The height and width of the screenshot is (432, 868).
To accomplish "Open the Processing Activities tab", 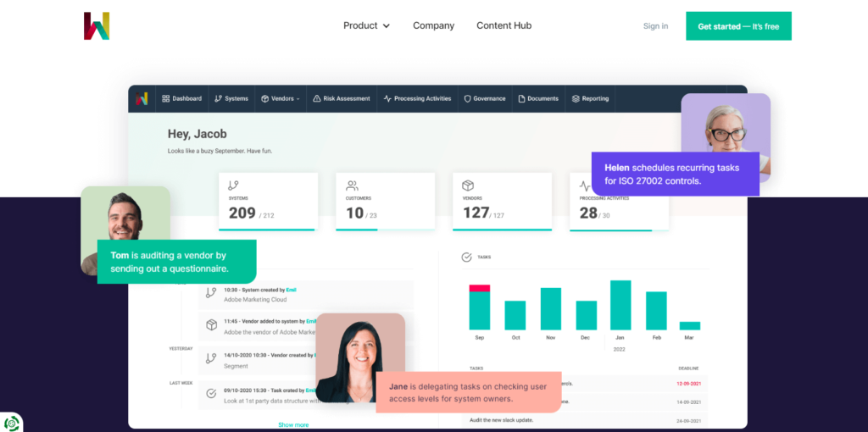I will tap(417, 98).
